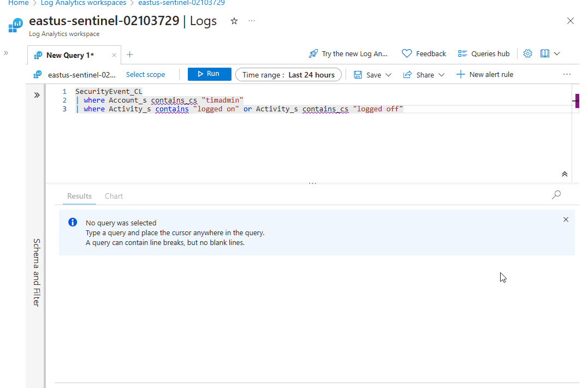Dismiss the No query was selected message

click(x=566, y=220)
